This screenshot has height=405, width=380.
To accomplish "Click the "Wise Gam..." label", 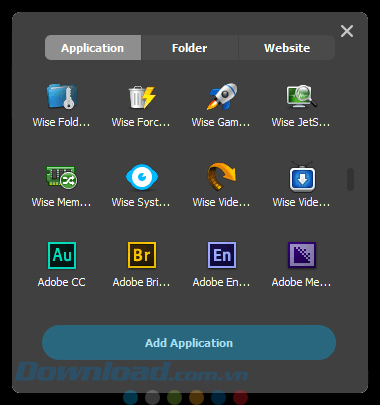I will [221, 122].
